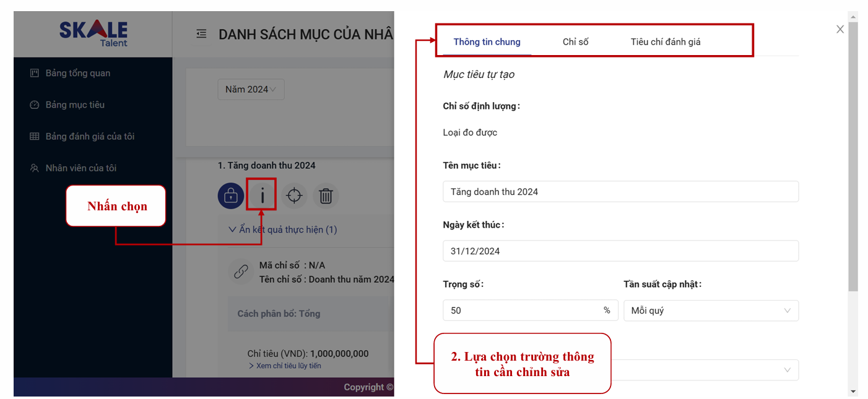The image size is (868, 399).
Task: Collapse Ẩn kết quả thực hiện section
Action: 283,230
